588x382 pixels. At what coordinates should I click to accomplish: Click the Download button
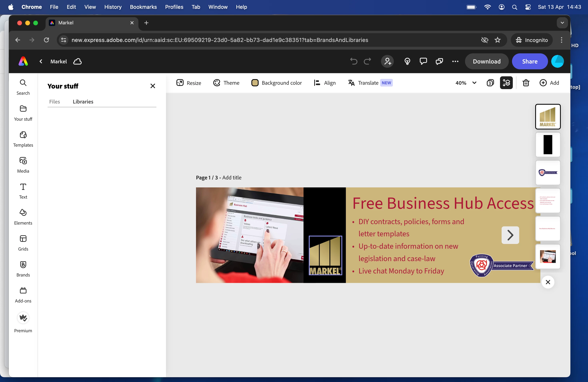[x=486, y=61]
